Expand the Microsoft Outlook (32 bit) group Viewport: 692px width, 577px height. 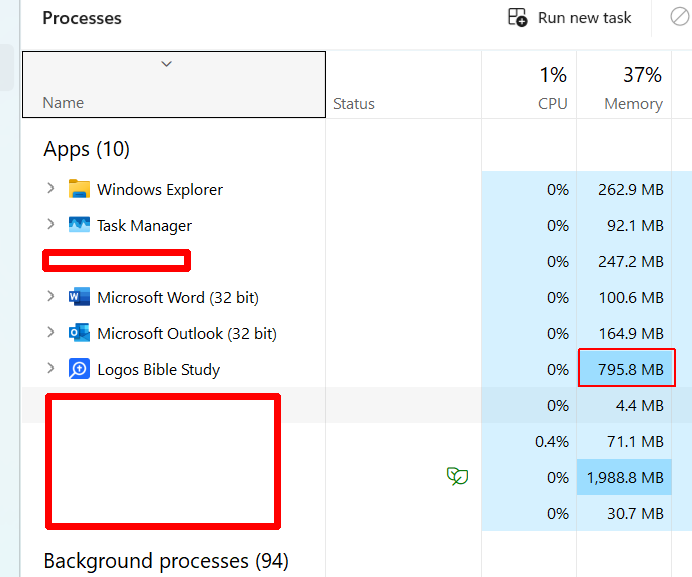click(x=51, y=332)
